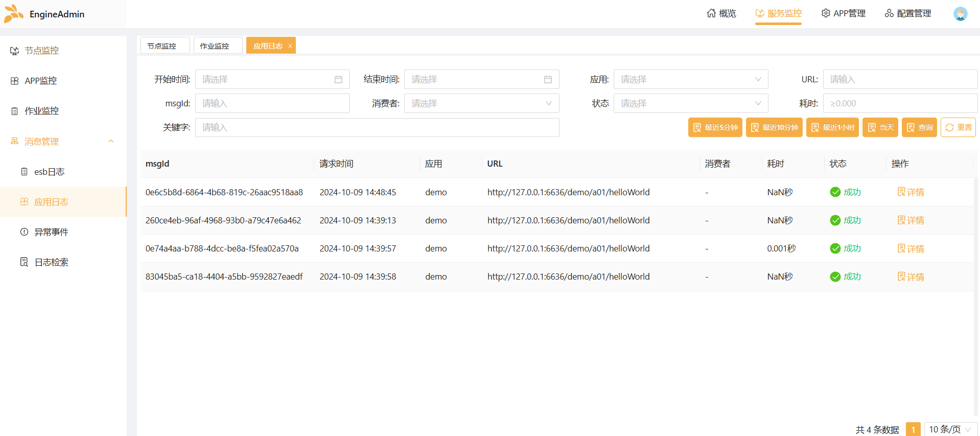
Task: Open APP管理 top navigation item
Action: tap(844, 14)
